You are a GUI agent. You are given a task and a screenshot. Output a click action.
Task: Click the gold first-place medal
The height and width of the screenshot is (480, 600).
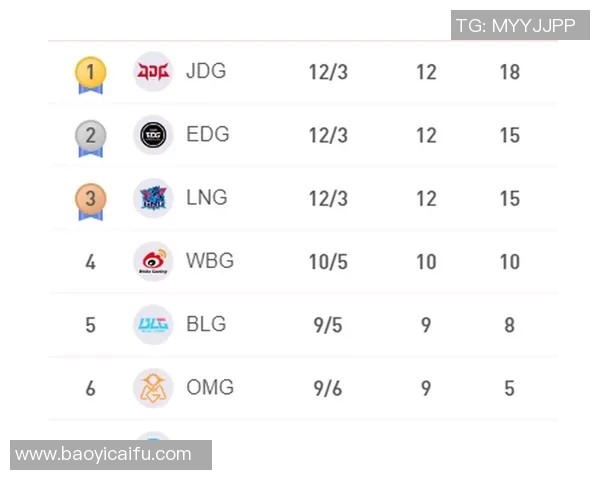(x=90, y=73)
